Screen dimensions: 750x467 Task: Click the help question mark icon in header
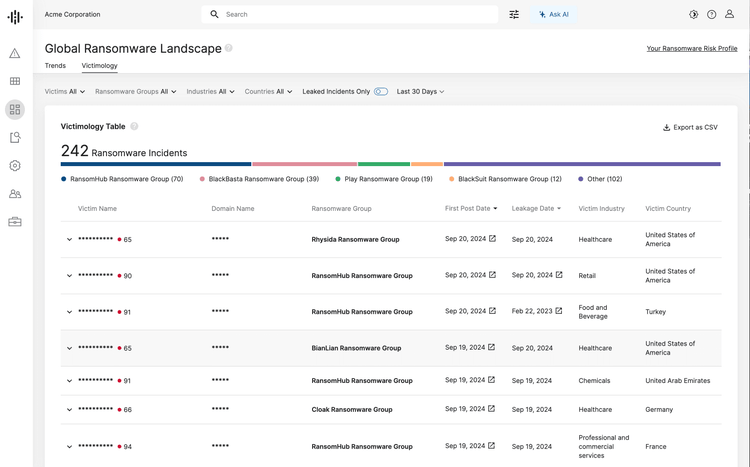click(x=711, y=15)
